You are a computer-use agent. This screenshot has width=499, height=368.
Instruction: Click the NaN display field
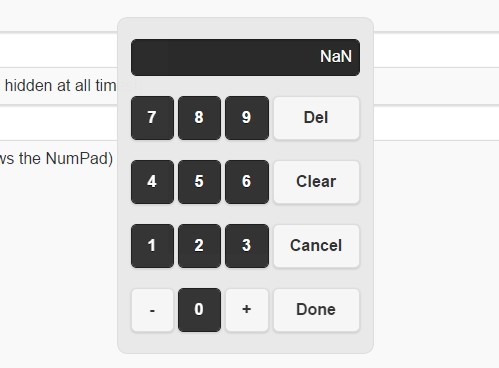click(245, 57)
